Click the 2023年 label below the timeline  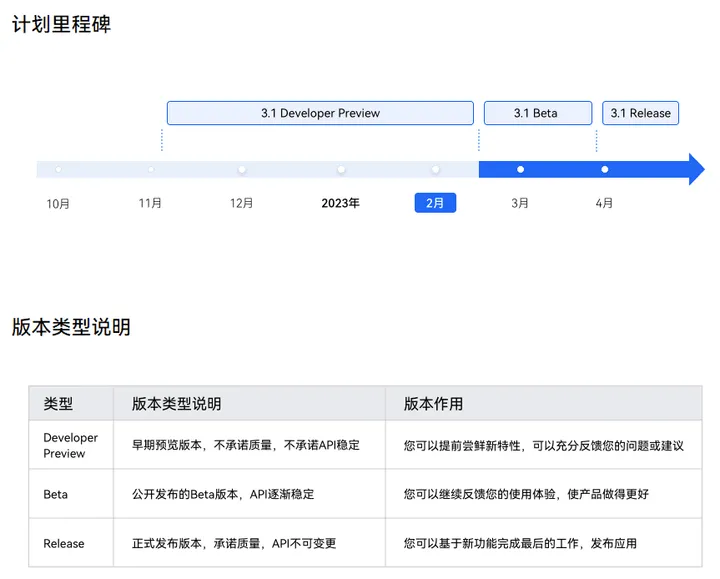(x=340, y=203)
